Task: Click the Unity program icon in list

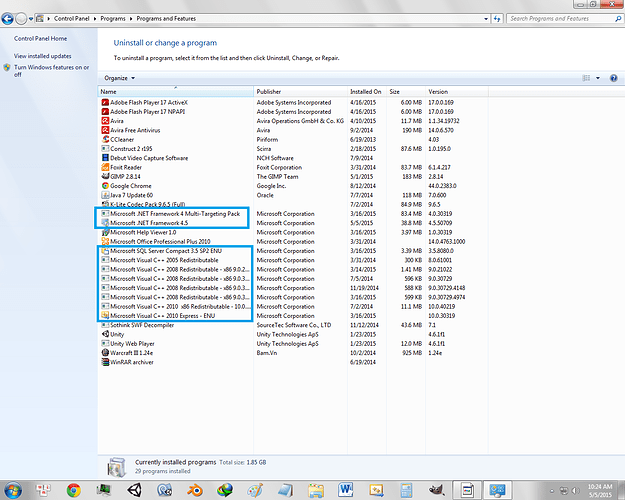Action: 105,335
